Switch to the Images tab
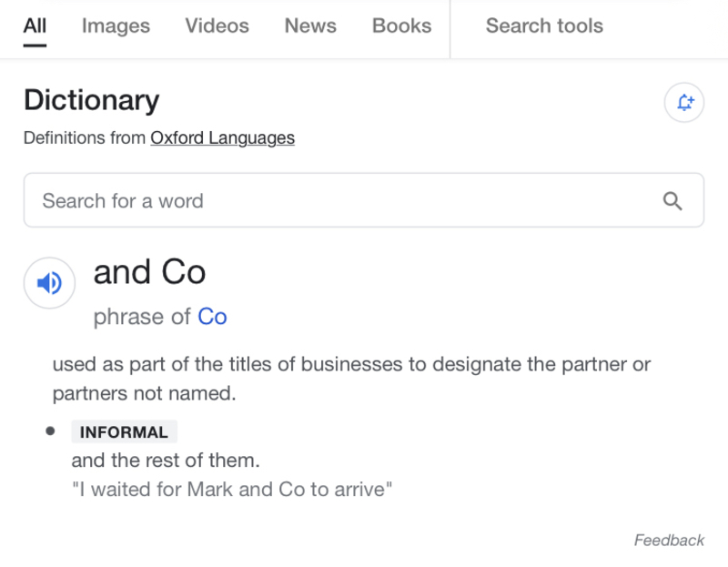This screenshot has width=728, height=567. pos(116,26)
